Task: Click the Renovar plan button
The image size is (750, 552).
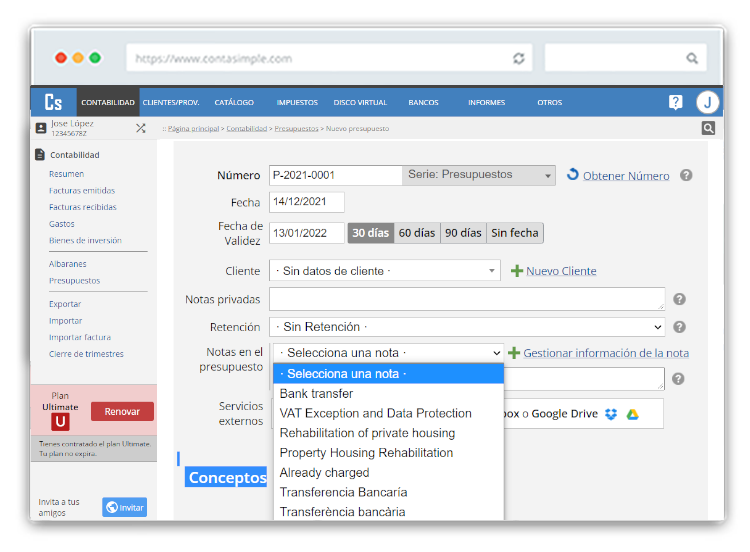Action: [122, 411]
